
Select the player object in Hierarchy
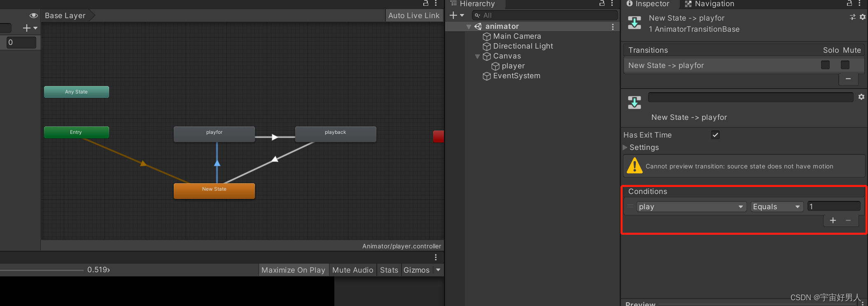coord(513,66)
